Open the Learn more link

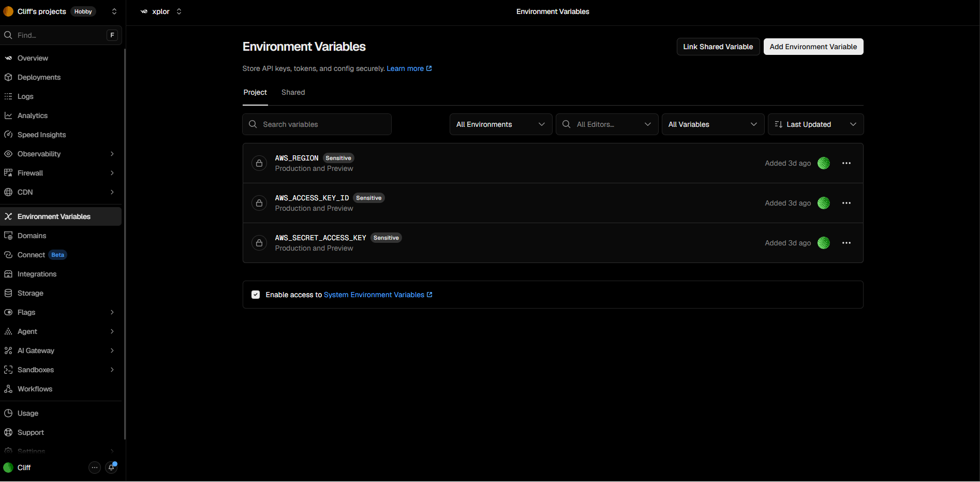(409, 68)
